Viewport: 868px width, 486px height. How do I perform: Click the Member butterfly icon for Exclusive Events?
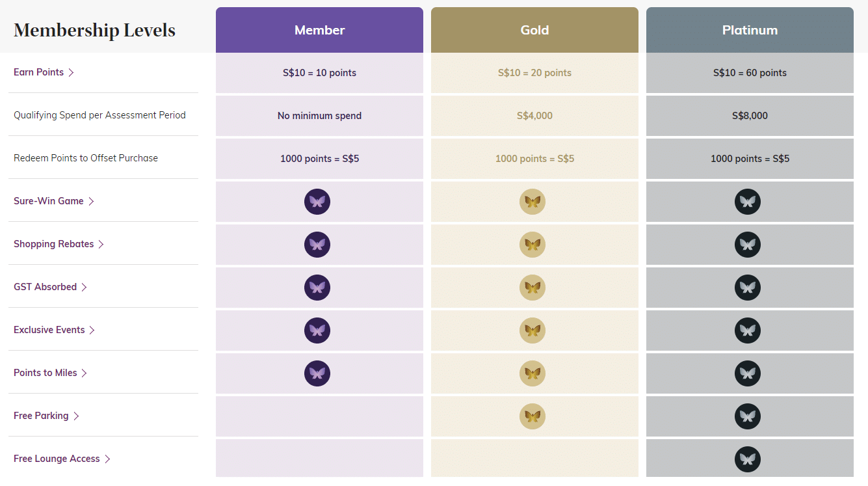(x=317, y=331)
